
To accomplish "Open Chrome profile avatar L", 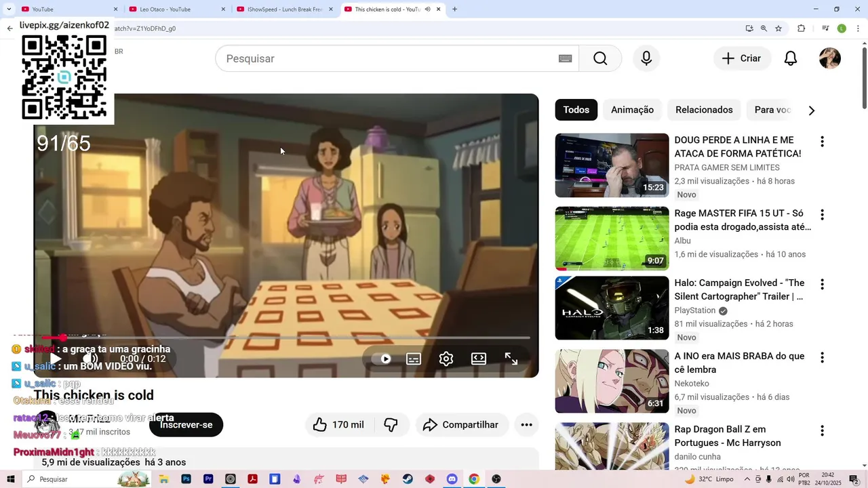I will [x=842, y=28].
